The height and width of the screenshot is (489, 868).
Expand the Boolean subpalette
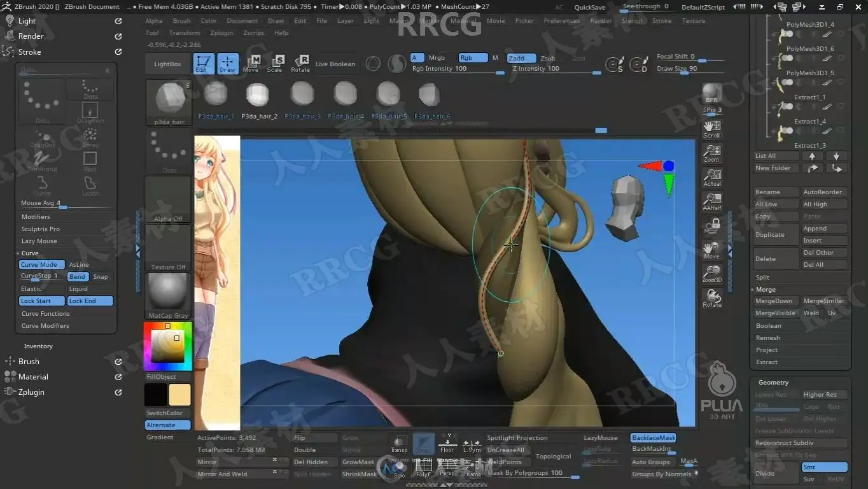point(769,326)
